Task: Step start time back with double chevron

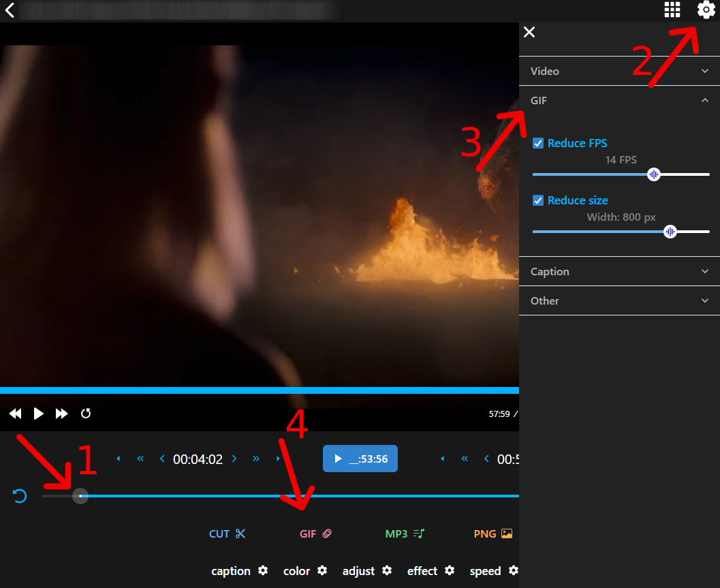Action: 140,459
